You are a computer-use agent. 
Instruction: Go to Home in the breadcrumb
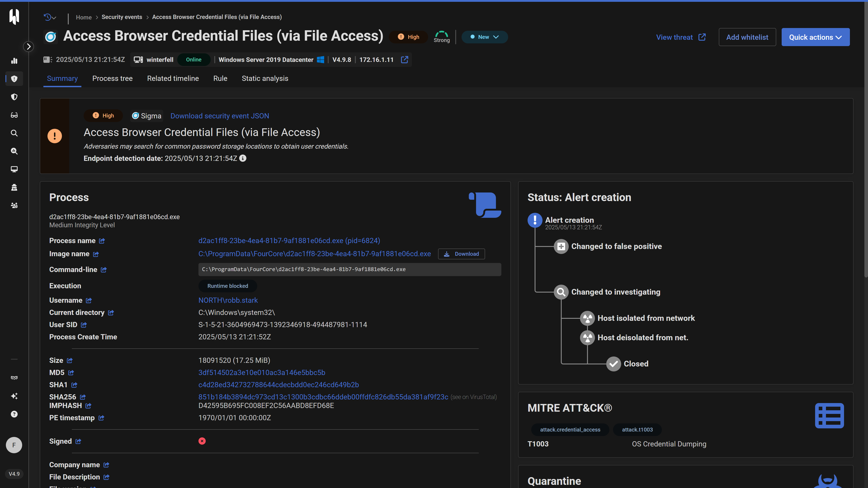(84, 17)
